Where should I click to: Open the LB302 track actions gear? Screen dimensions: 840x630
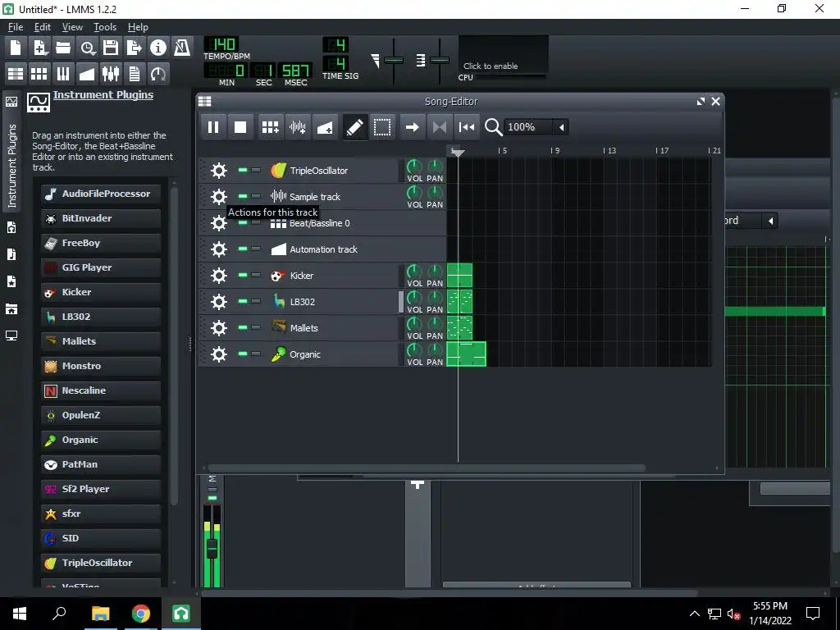218,302
